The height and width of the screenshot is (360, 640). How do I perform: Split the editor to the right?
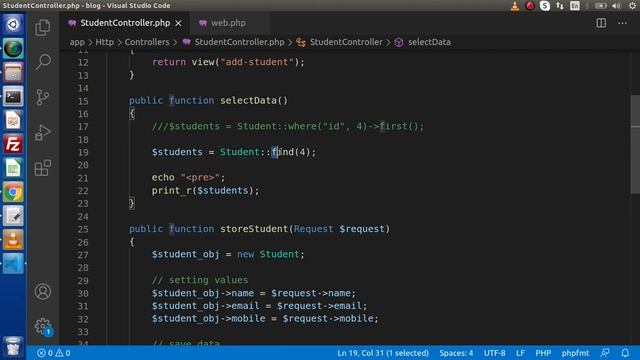[x=601, y=23]
